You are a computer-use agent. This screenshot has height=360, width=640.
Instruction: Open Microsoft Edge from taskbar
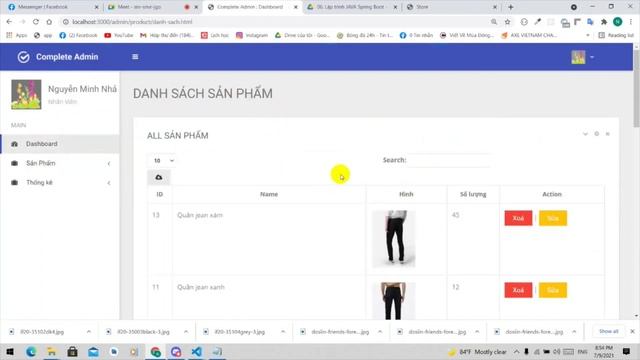coord(31,352)
